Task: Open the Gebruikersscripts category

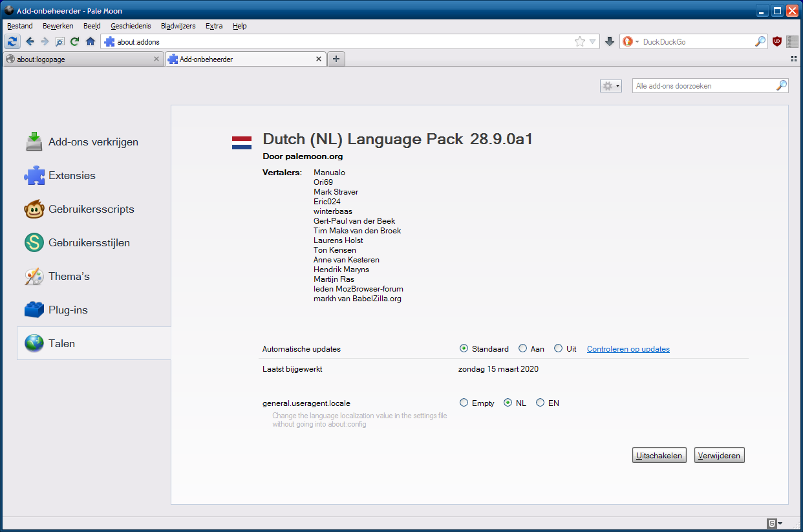Action: click(x=94, y=209)
